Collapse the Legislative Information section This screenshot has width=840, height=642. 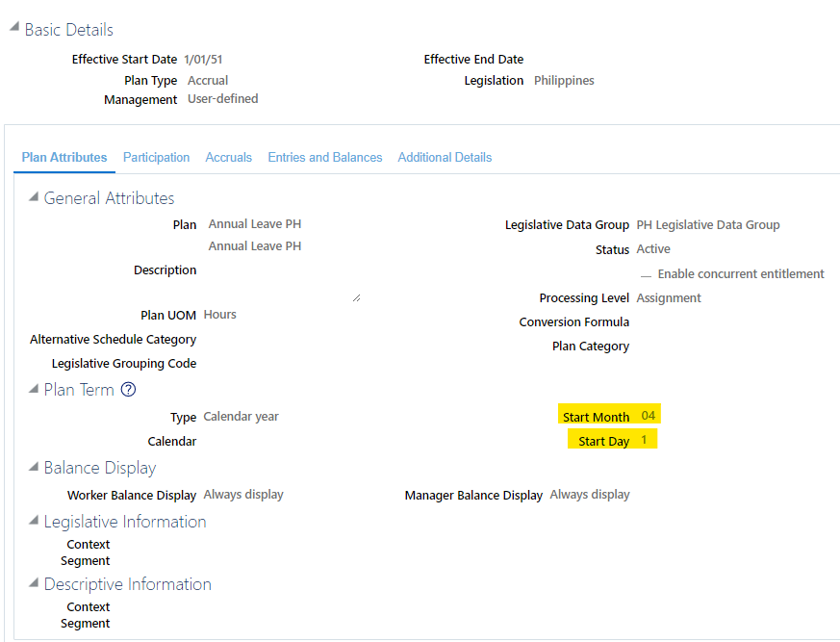(34, 520)
